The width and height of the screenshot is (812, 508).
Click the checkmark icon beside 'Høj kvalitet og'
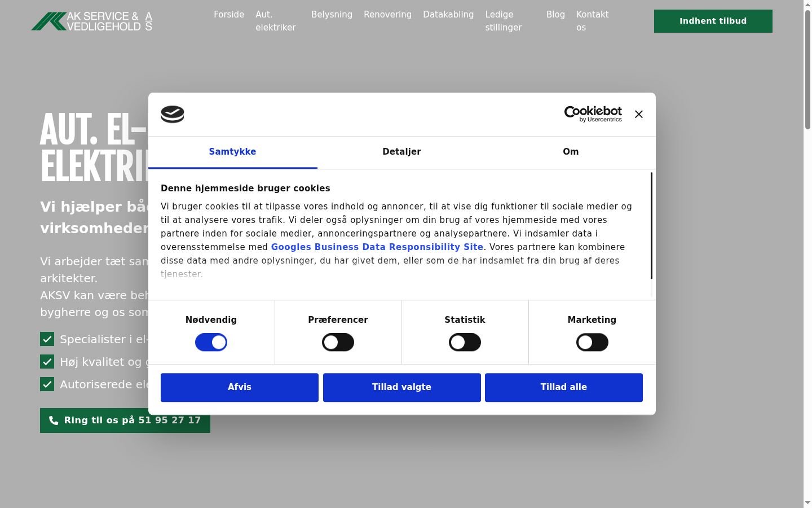[47, 361]
